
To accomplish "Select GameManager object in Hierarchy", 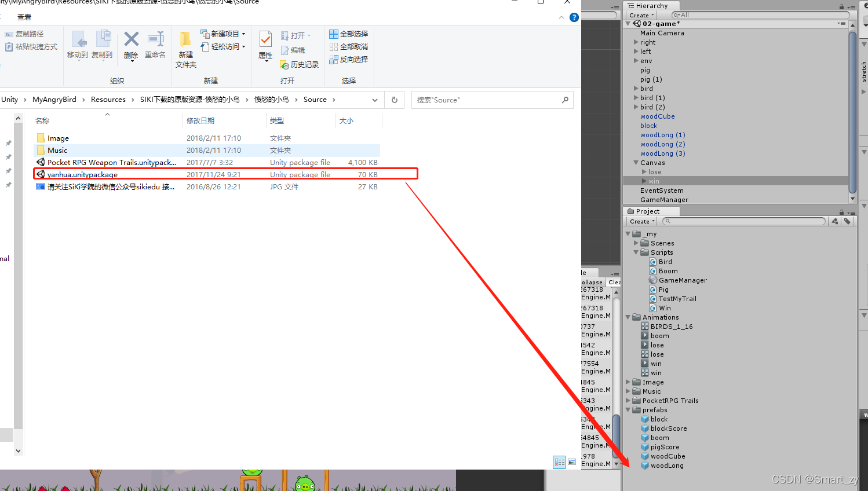I will 665,200.
